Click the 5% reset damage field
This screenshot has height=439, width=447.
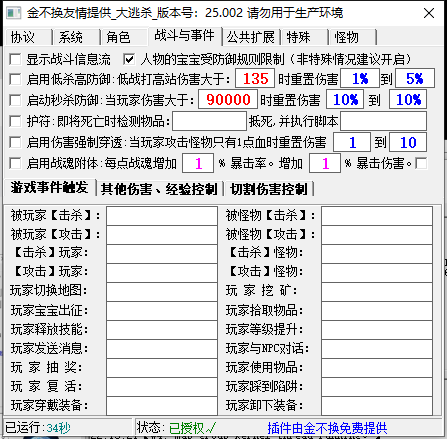click(x=415, y=79)
